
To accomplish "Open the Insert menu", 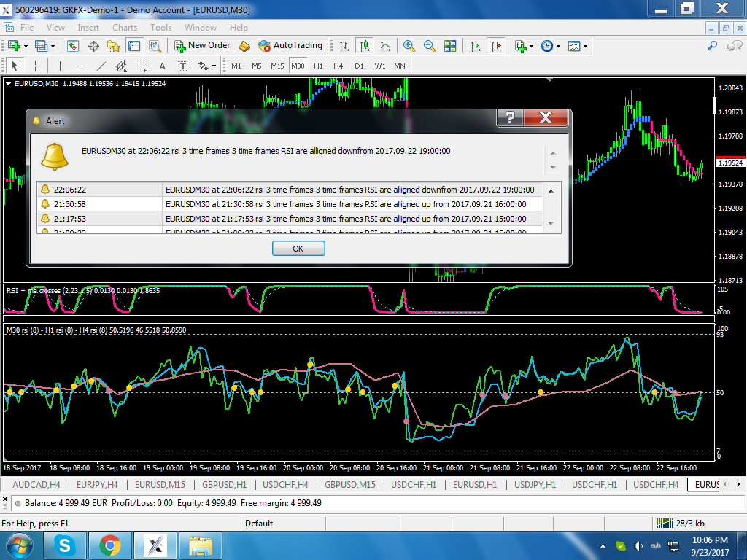I will point(88,28).
